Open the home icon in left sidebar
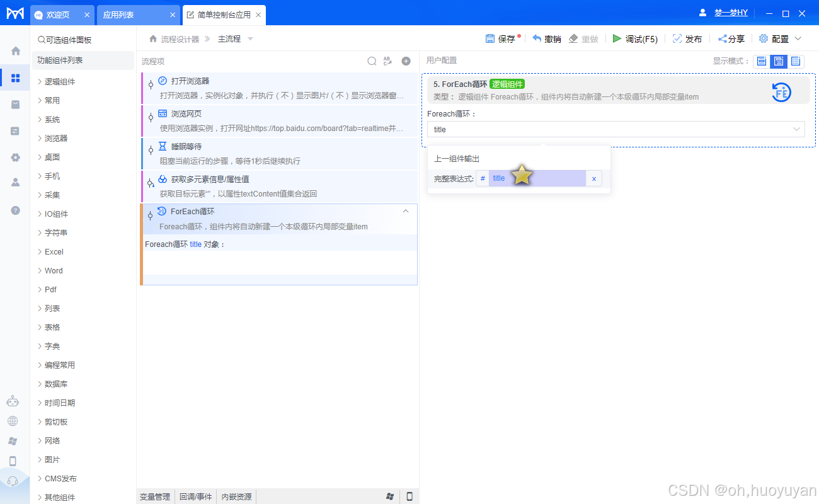Viewport: 819px width, 504px height. tap(16, 51)
